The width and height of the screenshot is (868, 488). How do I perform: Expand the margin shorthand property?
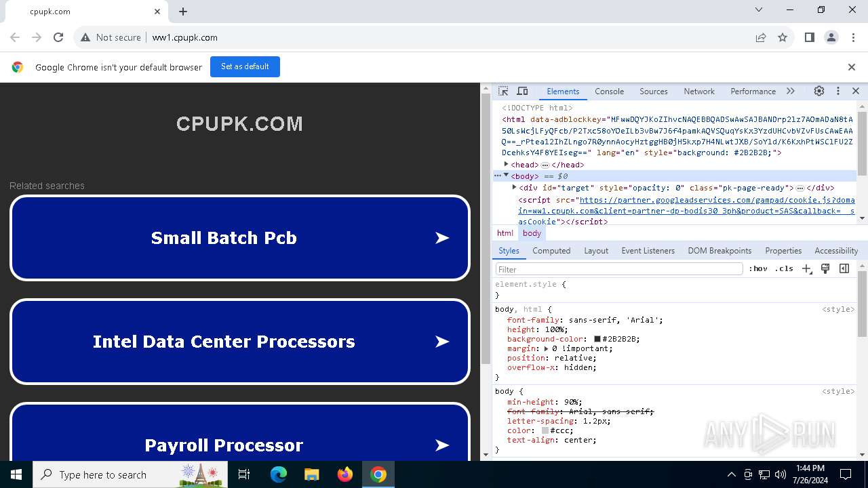[546, 348]
